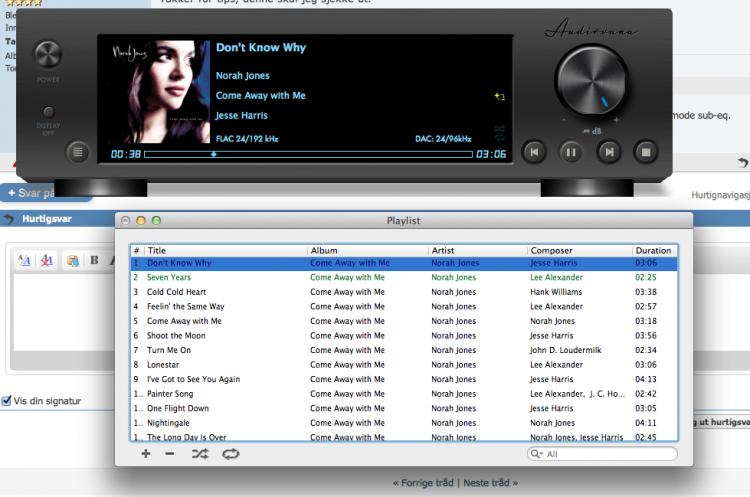This screenshot has width=750, height=497.
Task: Minimize the Playlist window
Action: 141,221
